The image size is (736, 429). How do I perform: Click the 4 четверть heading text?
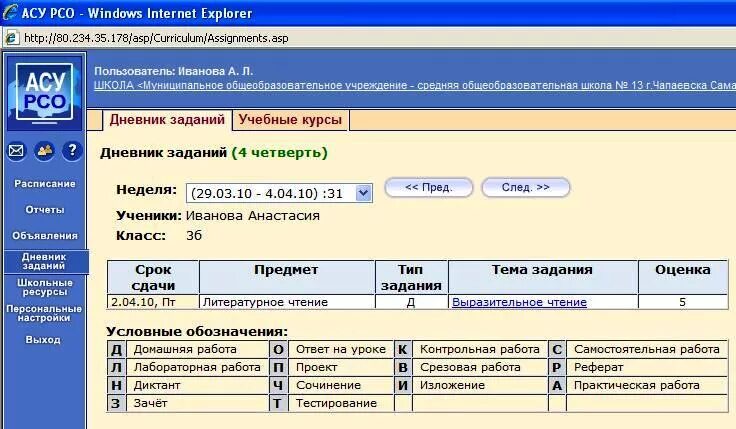coord(279,153)
